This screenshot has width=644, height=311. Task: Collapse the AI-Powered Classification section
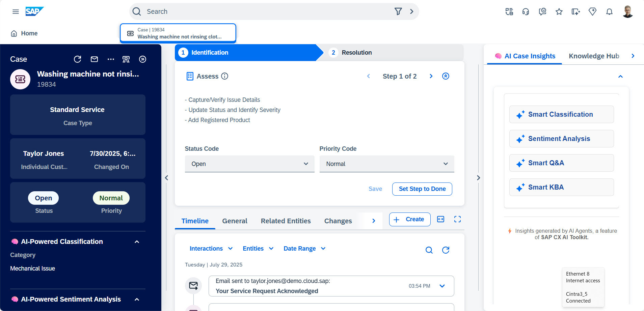click(137, 242)
